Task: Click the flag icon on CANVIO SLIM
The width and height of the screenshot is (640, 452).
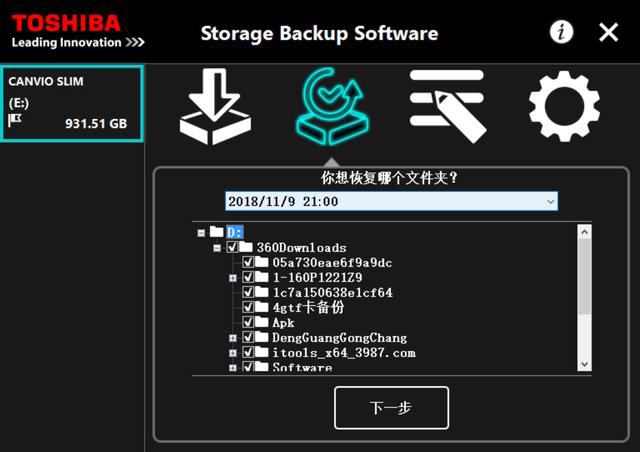Action: coord(15,120)
